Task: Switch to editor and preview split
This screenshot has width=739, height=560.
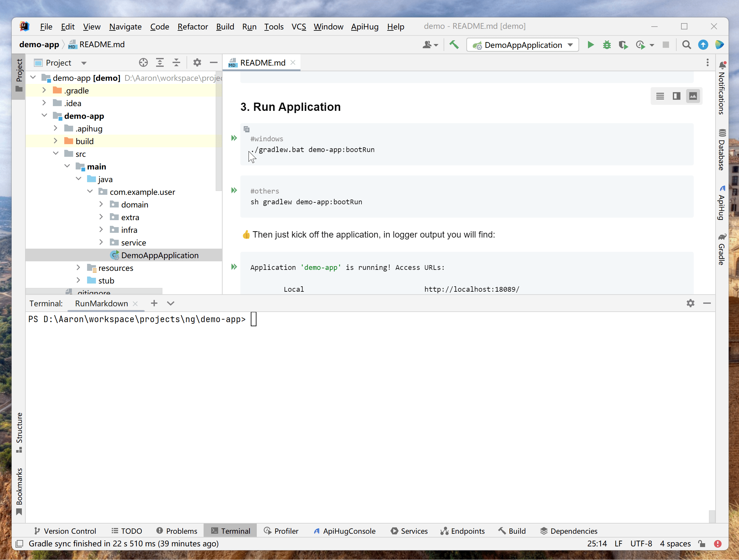Action: [676, 96]
